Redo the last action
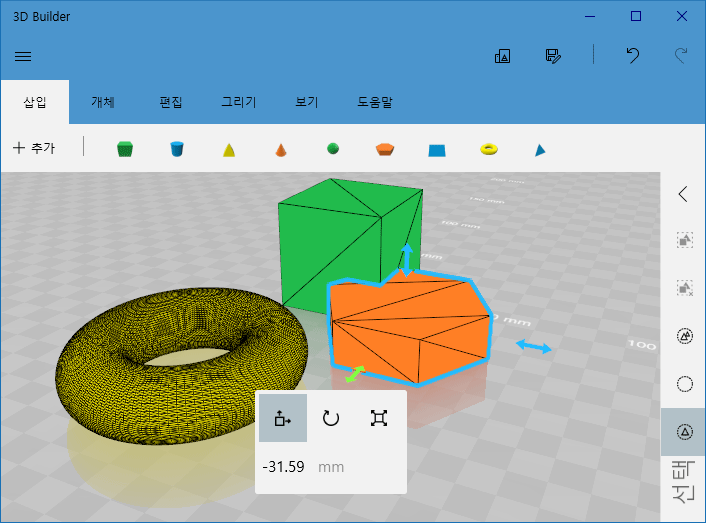The width and height of the screenshot is (706, 523). click(x=681, y=56)
